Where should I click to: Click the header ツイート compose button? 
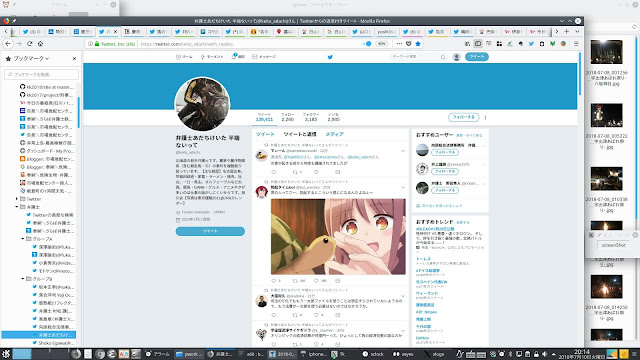pyautogui.click(x=477, y=57)
